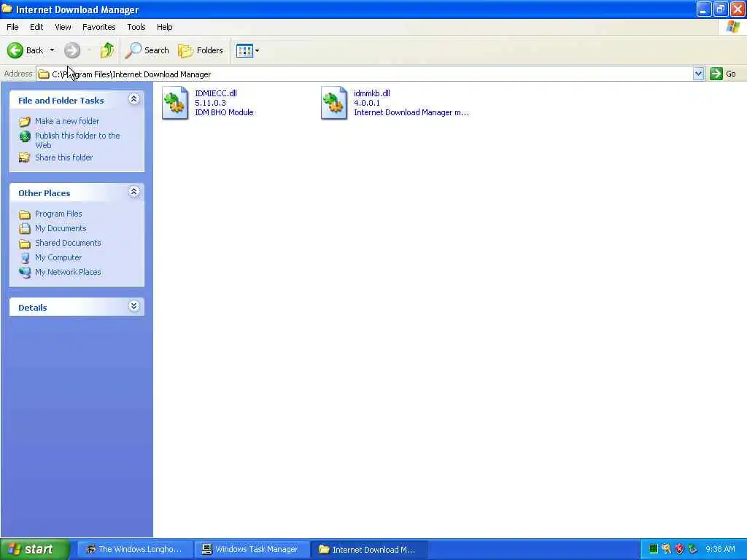Open Shared Documents link
Viewport: 747px width, 560px height.
pyautogui.click(x=68, y=243)
